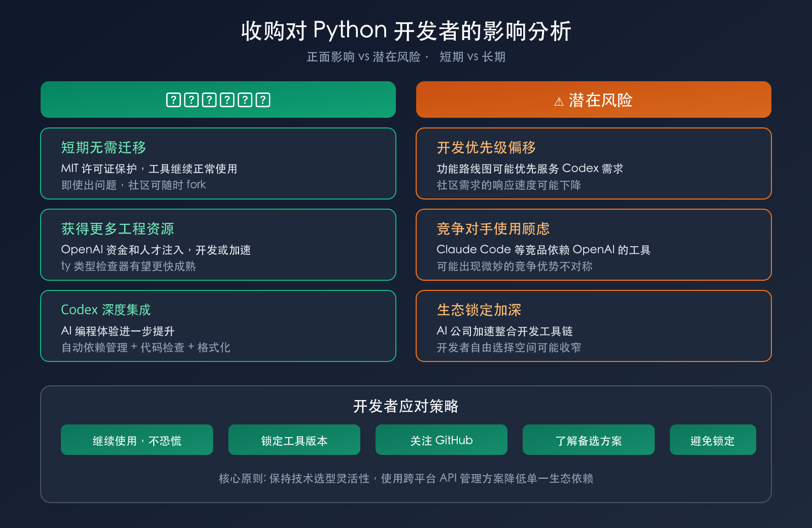Click the 继续使用，不恐慌 button

coord(137,440)
